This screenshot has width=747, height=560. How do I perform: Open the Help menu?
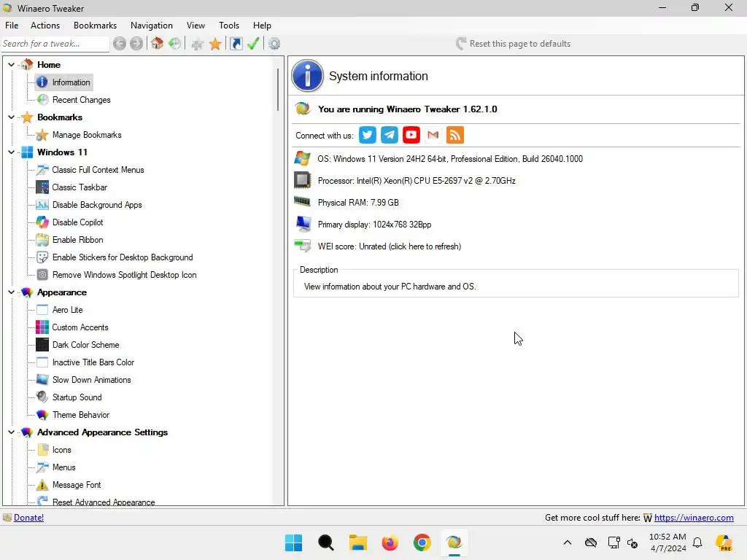click(262, 26)
